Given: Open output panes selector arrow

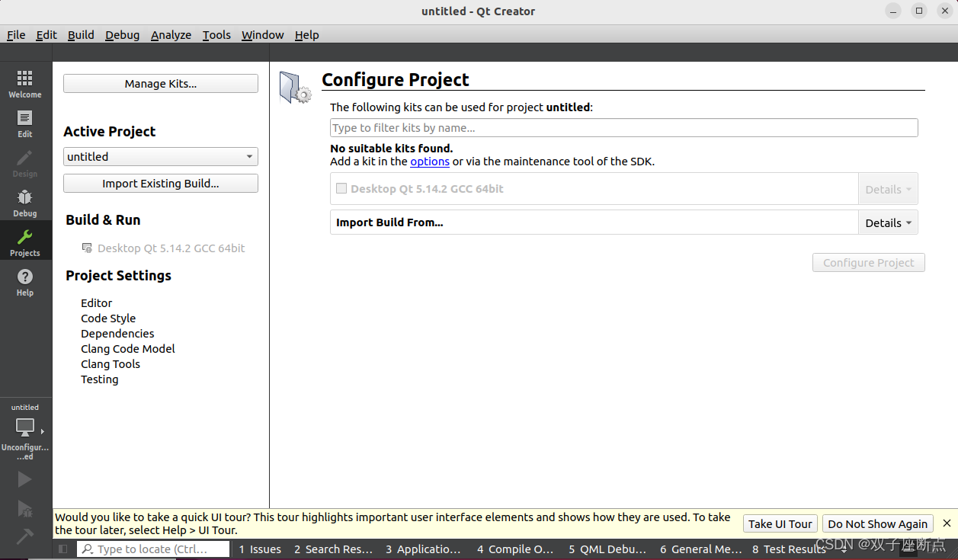Looking at the screenshot, I should tap(844, 549).
